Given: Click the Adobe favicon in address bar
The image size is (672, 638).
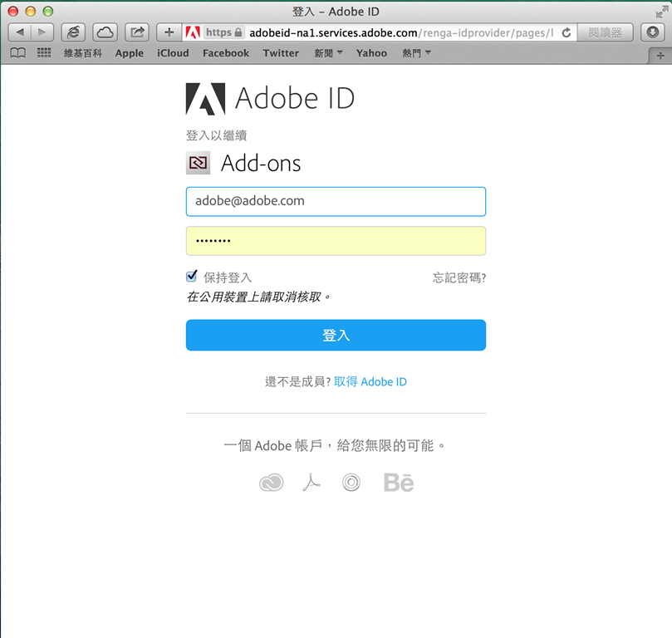Looking at the screenshot, I should pyautogui.click(x=193, y=32).
